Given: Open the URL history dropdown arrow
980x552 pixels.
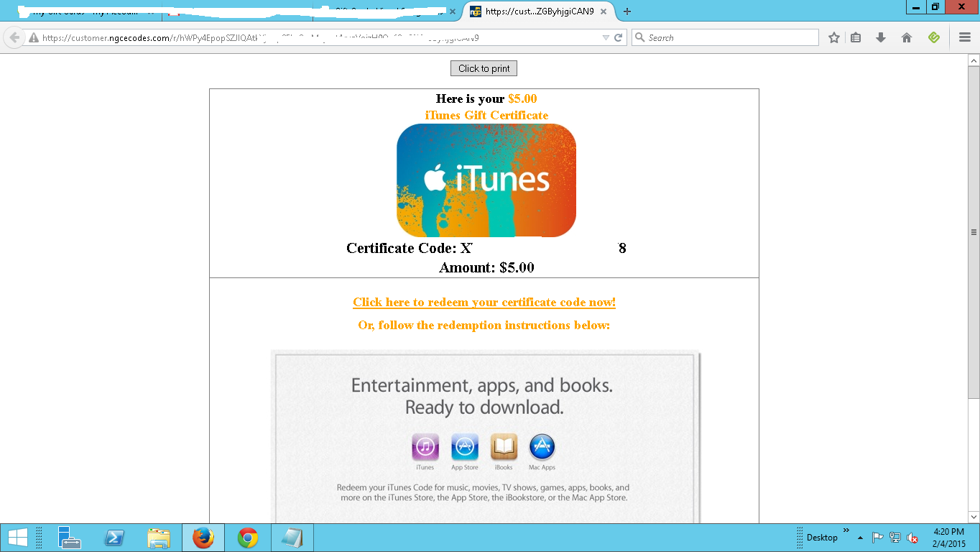Looking at the screenshot, I should (606, 38).
